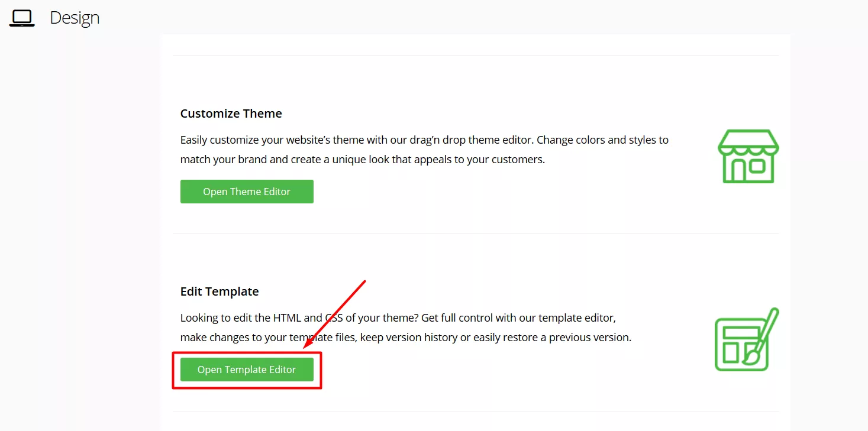Open the Template Editor
This screenshot has height=431, width=868.
click(247, 370)
